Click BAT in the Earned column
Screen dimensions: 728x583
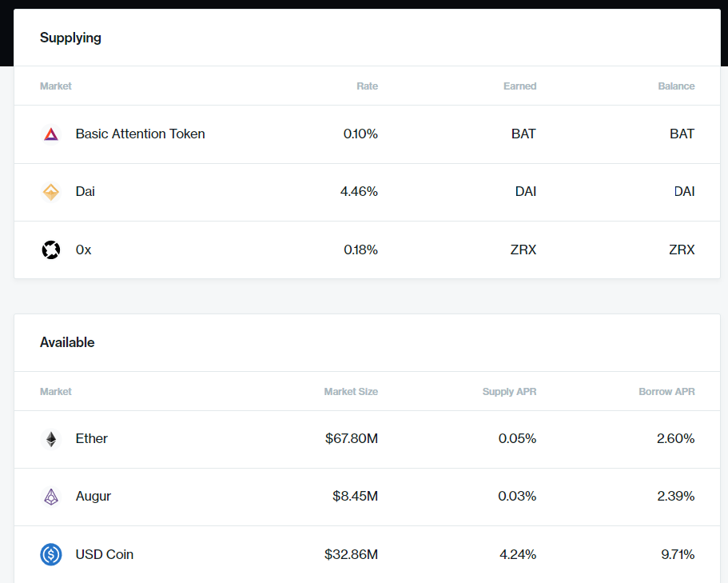pyautogui.click(x=523, y=134)
